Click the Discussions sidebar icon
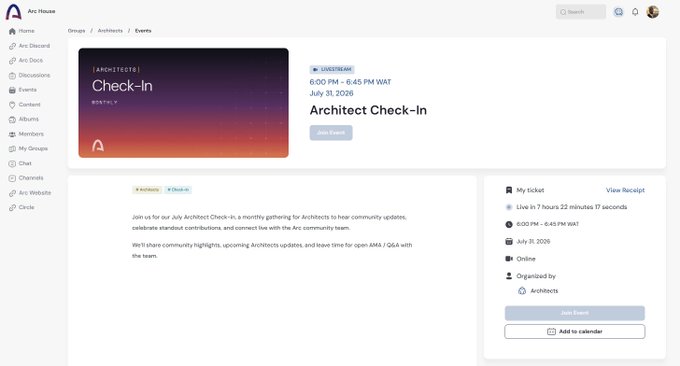The height and width of the screenshot is (366, 680). tap(12, 75)
